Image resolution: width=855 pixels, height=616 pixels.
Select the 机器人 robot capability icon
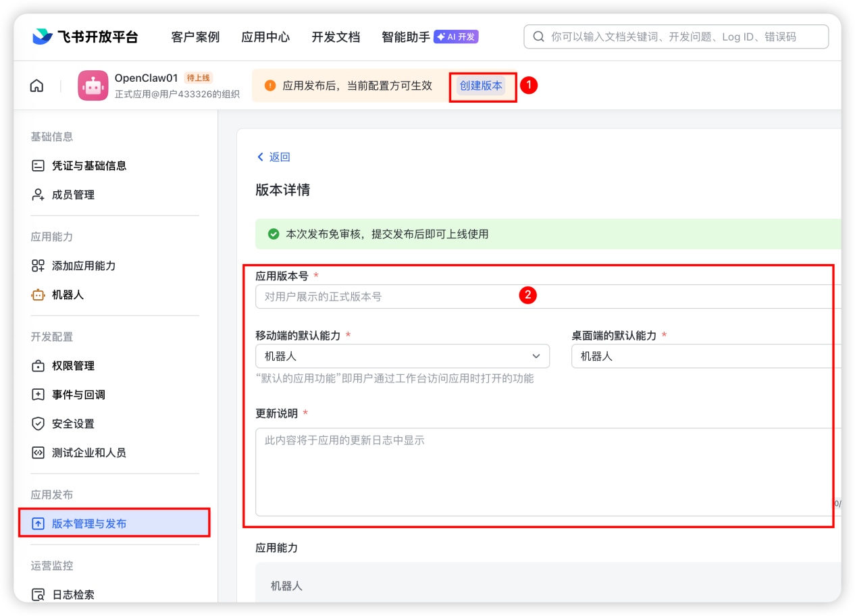38,294
